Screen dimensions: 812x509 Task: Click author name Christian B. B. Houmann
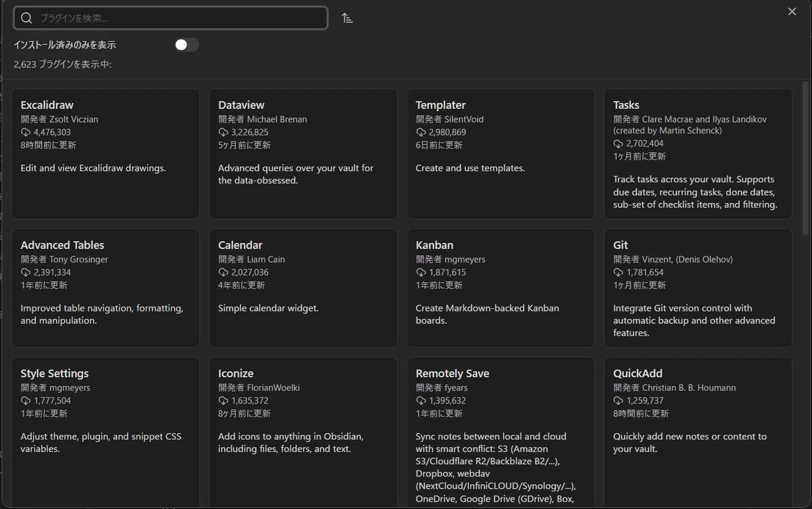[689, 388]
